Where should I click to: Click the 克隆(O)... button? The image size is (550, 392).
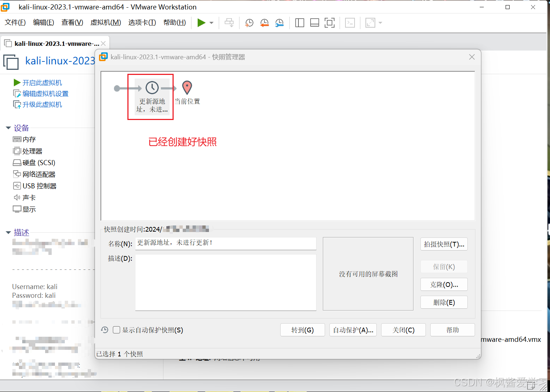pos(444,284)
